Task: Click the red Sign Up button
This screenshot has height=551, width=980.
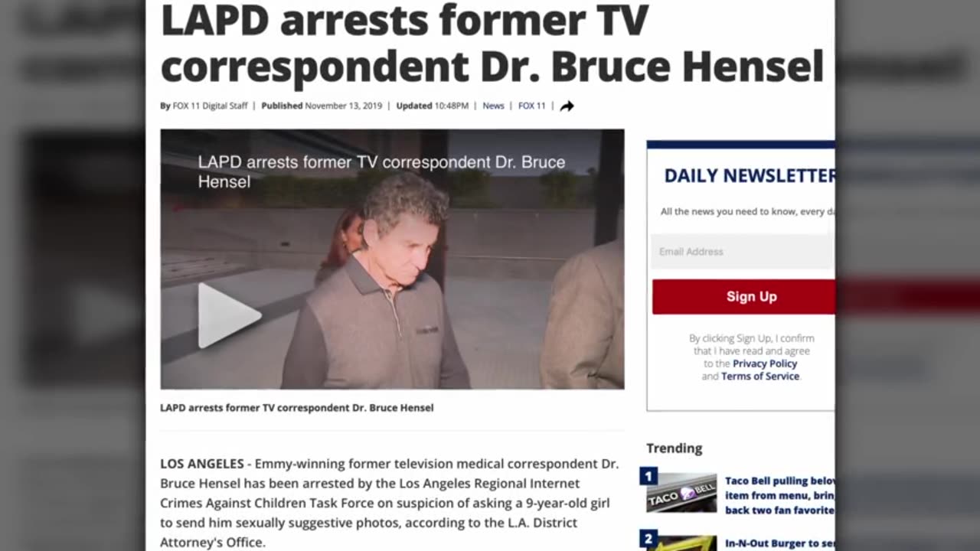Action: [x=743, y=297]
